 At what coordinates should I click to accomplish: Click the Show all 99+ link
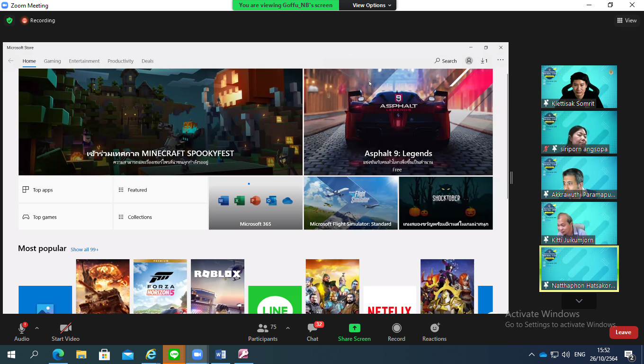point(85,249)
